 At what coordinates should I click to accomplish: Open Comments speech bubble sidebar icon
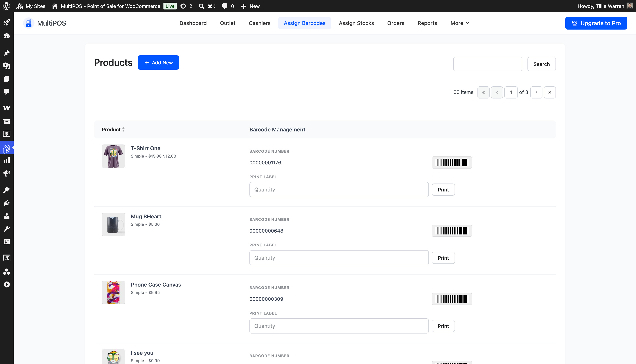click(7, 91)
